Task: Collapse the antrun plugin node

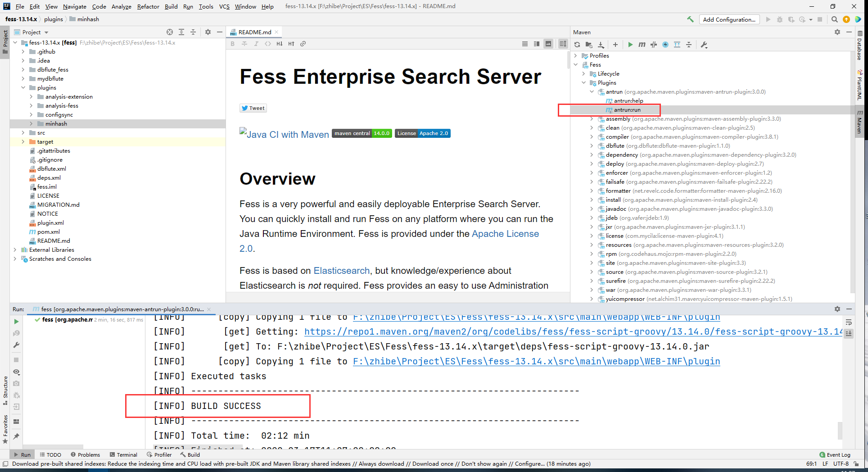Action: coord(592,92)
